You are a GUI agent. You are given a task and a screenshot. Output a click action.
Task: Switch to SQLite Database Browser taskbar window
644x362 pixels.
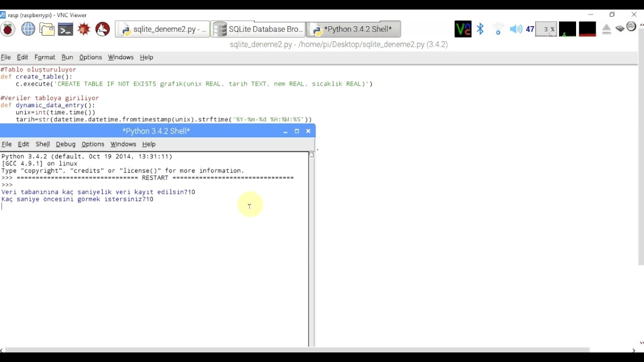pyautogui.click(x=258, y=29)
